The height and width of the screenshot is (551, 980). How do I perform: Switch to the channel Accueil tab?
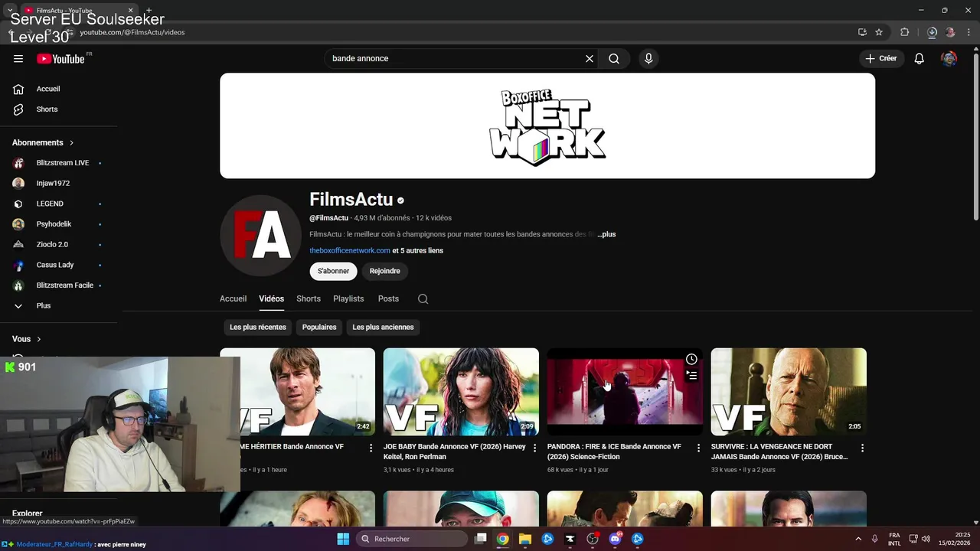tap(234, 299)
